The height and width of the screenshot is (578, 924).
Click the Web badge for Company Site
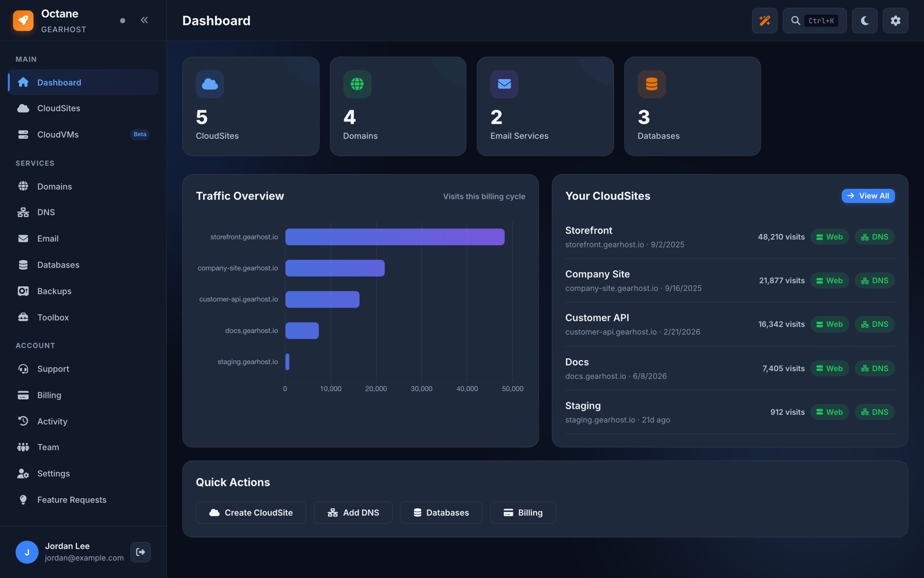(829, 281)
